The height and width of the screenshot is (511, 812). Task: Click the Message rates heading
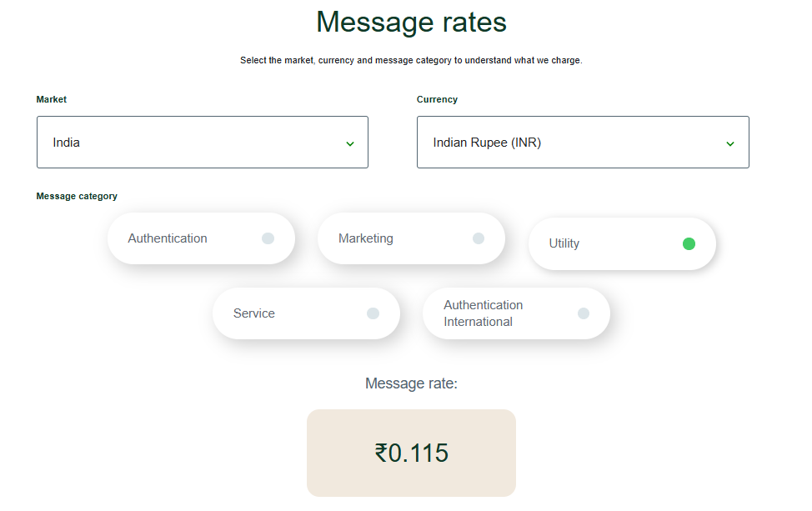[x=411, y=22]
